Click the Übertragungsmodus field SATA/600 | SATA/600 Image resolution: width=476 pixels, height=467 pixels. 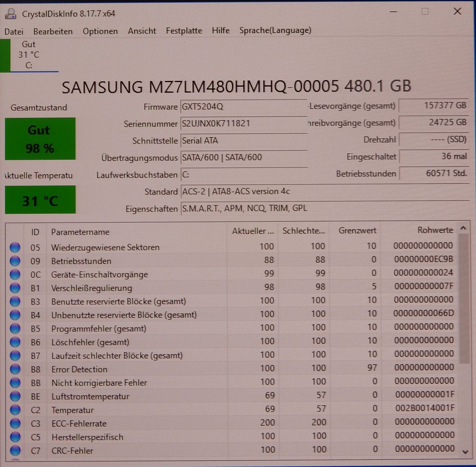tap(244, 157)
